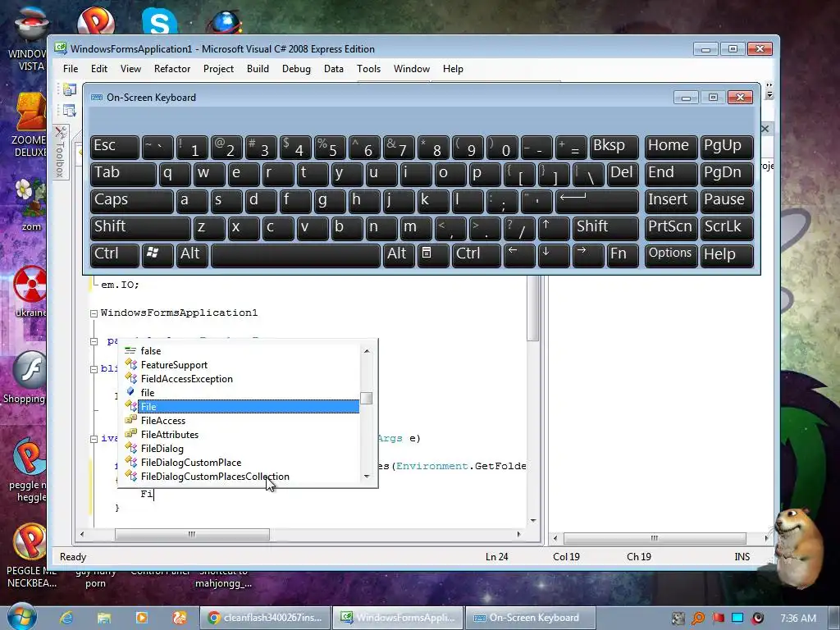Image resolution: width=840 pixels, height=630 pixels.
Task: Choose FileAttributes from the autocomplete list
Action: click(169, 435)
